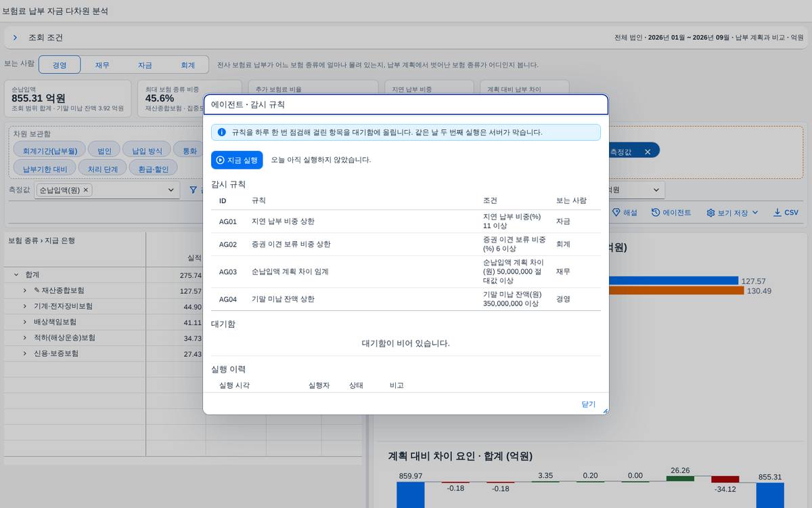Screen dimensions: 812x508
Task: Select rule row AG03 순납입액 계획 차이 임계
Action: (x=406, y=272)
